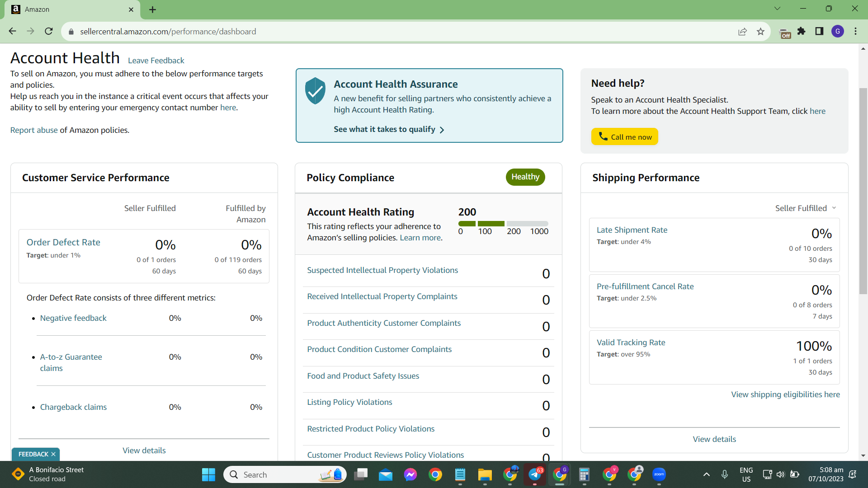This screenshot has width=868, height=488.
Task: Open Pre-fulfillment Cancel Rate metric
Action: (645, 286)
